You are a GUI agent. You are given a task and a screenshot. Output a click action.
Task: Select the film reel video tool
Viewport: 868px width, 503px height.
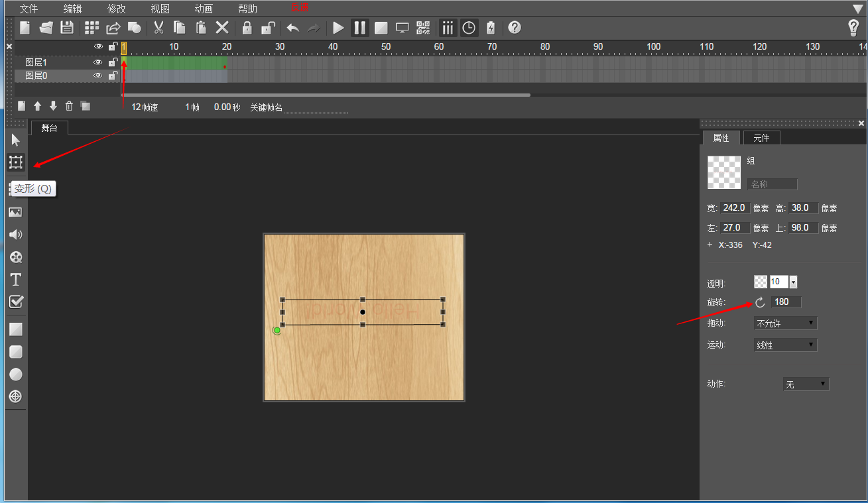(x=16, y=257)
